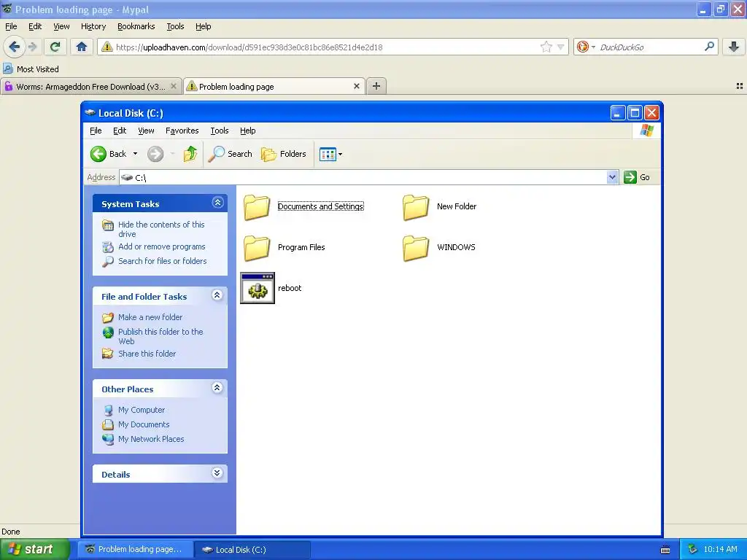
Task: Click the taskbar clock 10:14 AM
Action: coord(720,549)
